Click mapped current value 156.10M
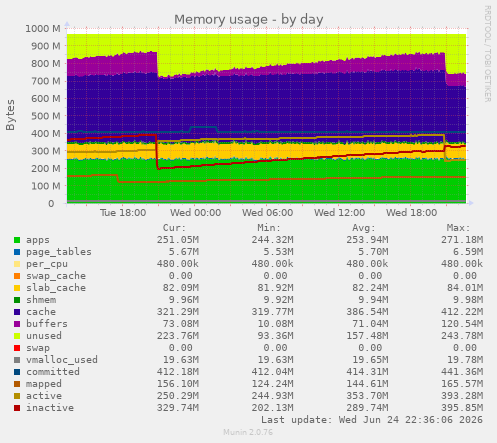This screenshot has height=443, width=497. click(x=178, y=384)
